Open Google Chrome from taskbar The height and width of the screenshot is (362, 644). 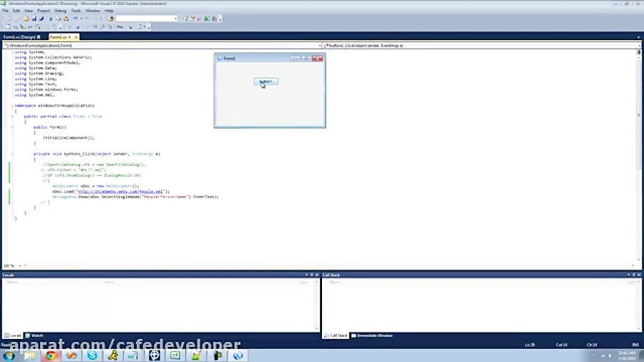(x=51, y=356)
